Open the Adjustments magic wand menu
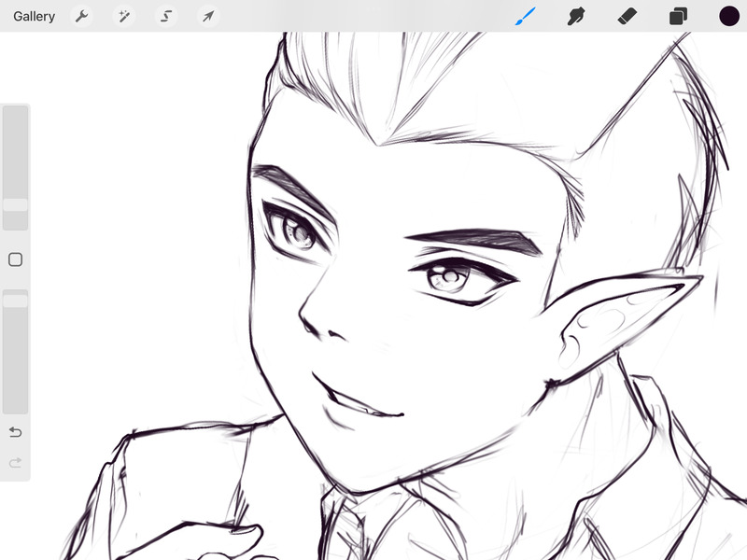747x560 pixels. (x=124, y=16)
